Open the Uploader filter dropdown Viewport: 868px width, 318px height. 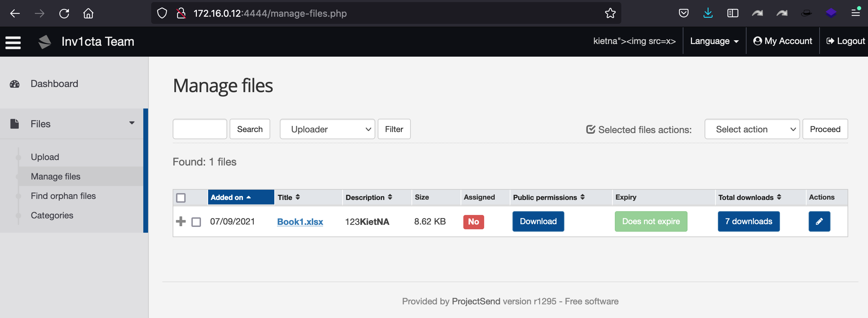tap(327, 129)
